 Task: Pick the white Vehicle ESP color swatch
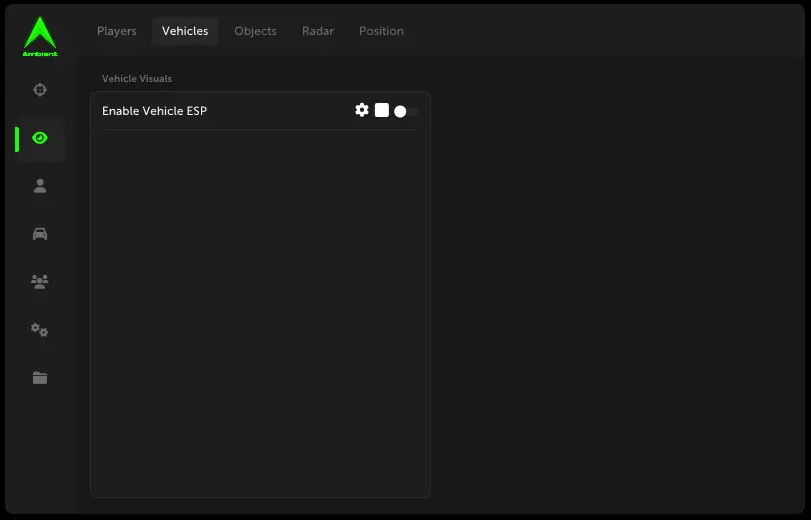coord(382,110)
